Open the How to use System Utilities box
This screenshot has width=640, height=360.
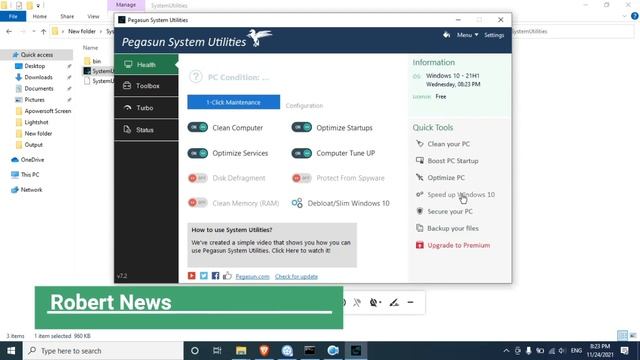pyautogui.click(x=272, y=245)
